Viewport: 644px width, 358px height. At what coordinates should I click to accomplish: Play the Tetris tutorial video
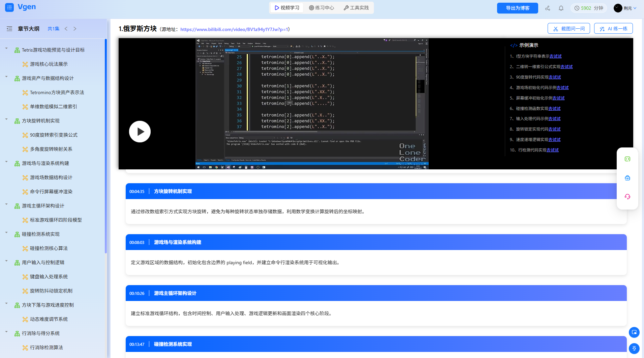tap(140, 132)
